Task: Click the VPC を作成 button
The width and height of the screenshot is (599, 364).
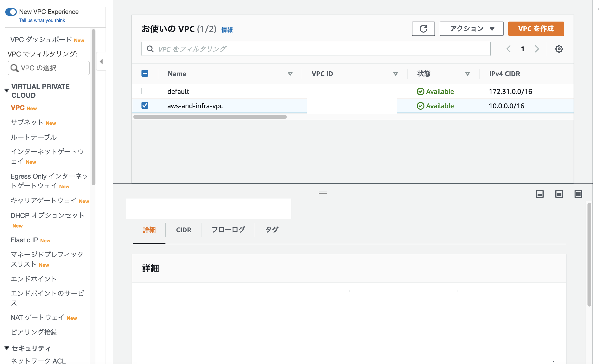Action: pos(536,28)
